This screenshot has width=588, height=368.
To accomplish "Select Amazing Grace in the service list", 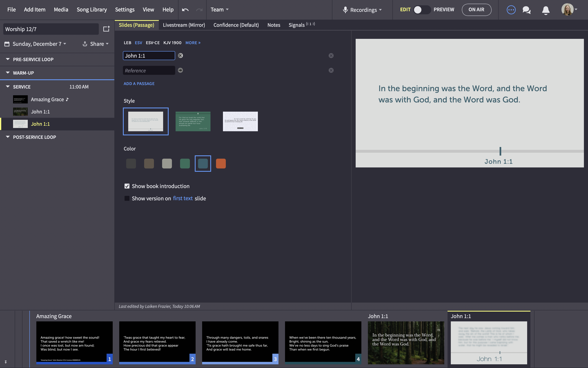I will (57, 99).
